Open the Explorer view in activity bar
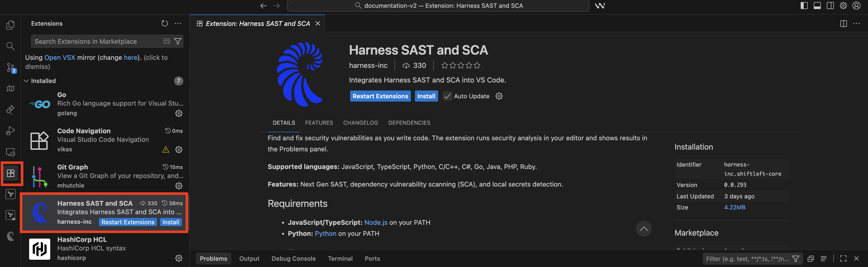The height and width of the screenshot is (267, 868). pyautogui.click(x=11, y=25)
